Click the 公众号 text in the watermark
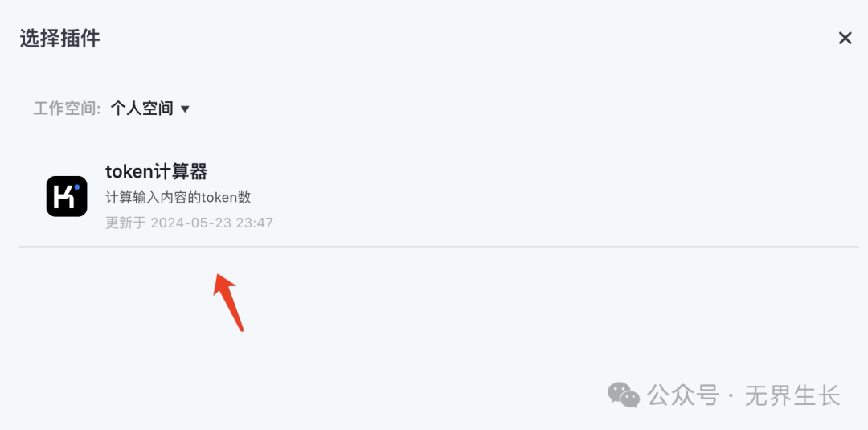This screenshot has width=868, height=430. click(x=683, y=396)
